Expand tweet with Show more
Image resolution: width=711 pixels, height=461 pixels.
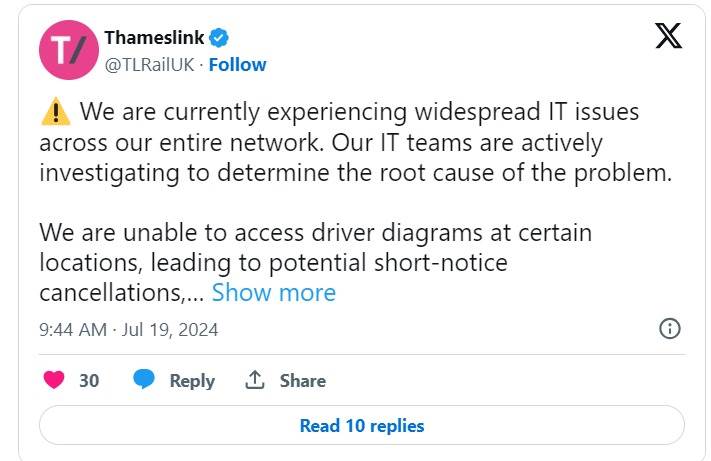pos(273,293)
